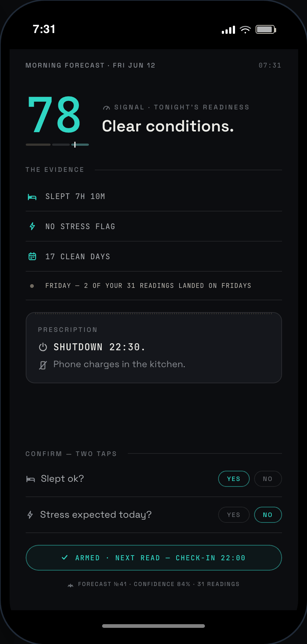Tap the calendar icon next to 17 Clean Days
Screen dimensions: 307x644
(32, 256)
